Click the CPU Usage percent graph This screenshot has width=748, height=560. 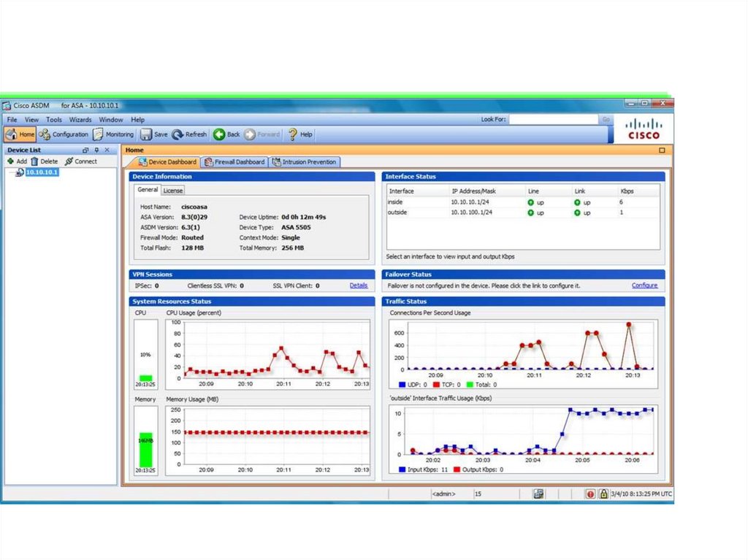click(267, 354)
